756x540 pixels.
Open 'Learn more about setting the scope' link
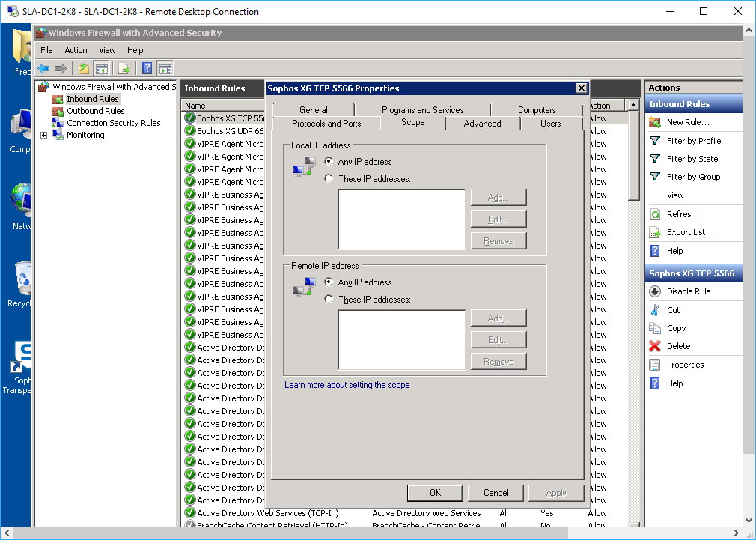tap(347, 385)
